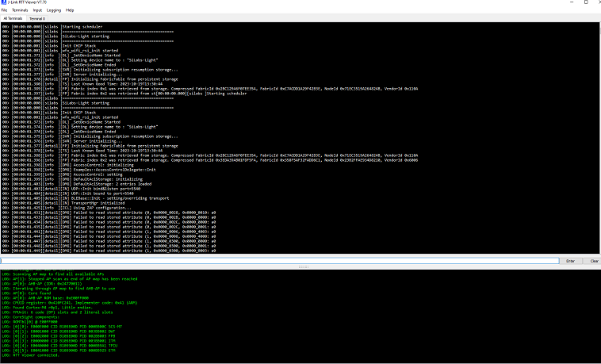
Task: Select 'AP[0]: Core found' log line
Action: [x=26, y=293]
